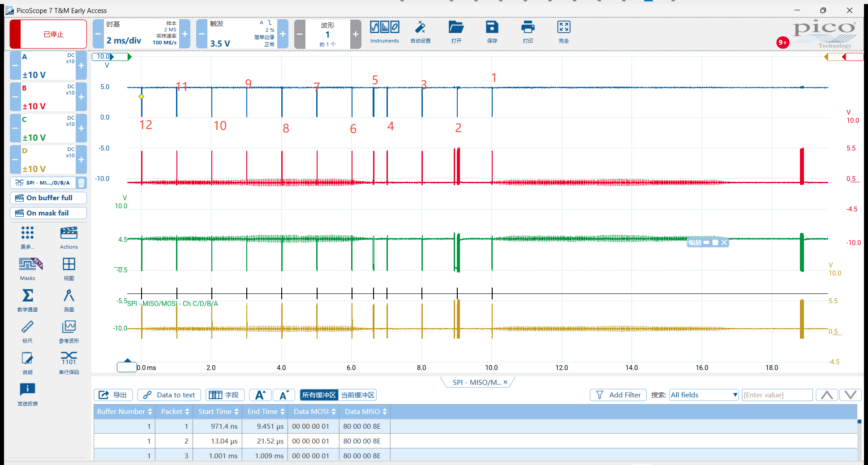Click the auto setup wand icon
This screenshot has width=868, height=465.
(420, 27)
